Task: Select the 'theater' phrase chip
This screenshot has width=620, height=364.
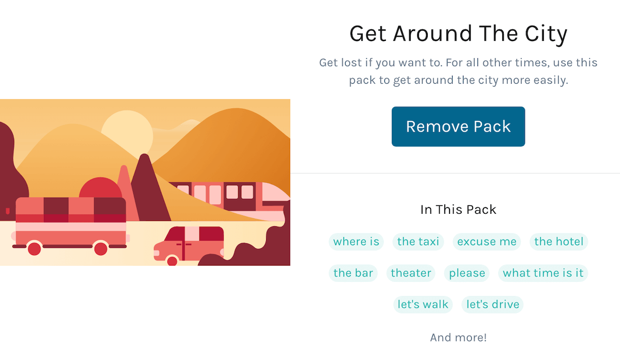Action: tap(411, 273)
